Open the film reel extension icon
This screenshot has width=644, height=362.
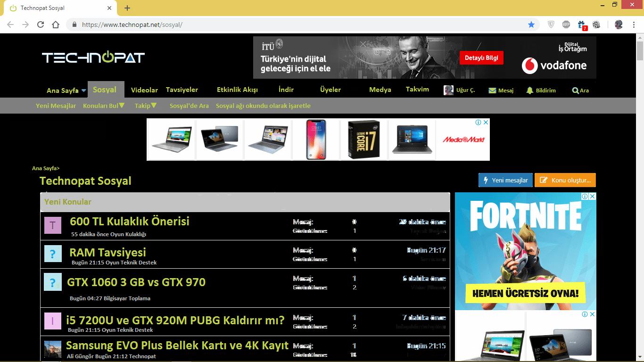pos(596,25)
